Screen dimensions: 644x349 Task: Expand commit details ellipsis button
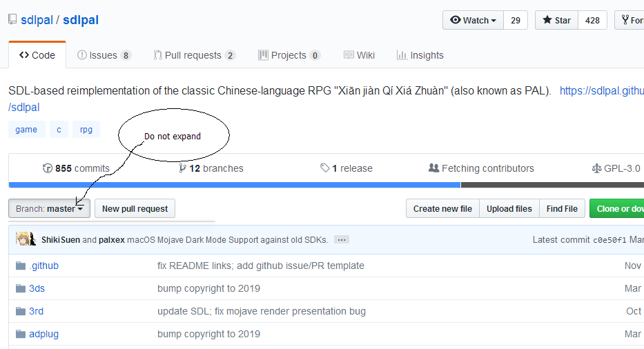click(x=342, y=240)
